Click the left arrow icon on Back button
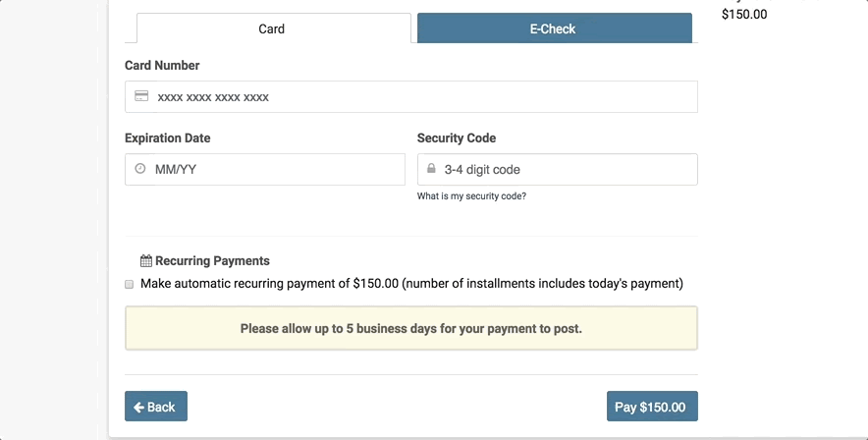The image size is (868, 440). click(139, 408)
